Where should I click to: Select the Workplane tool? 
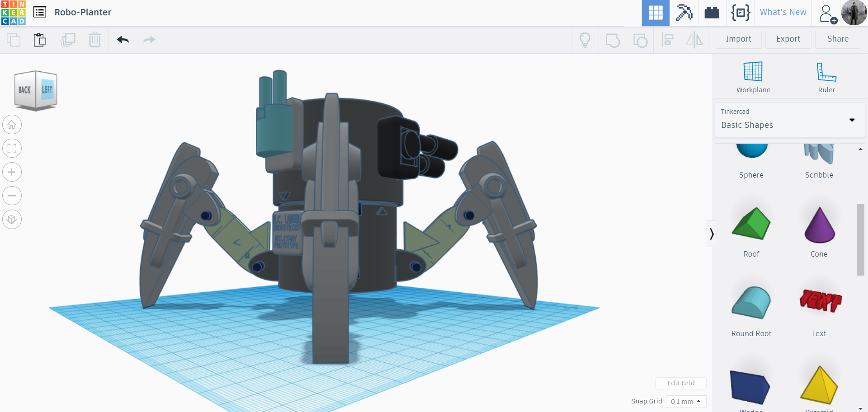753,77
